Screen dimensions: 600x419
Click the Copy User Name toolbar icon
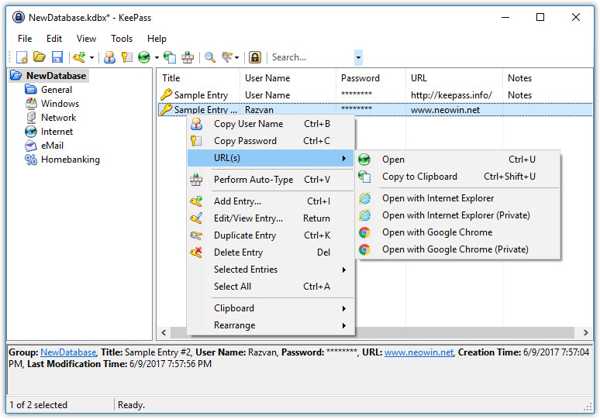109,57
